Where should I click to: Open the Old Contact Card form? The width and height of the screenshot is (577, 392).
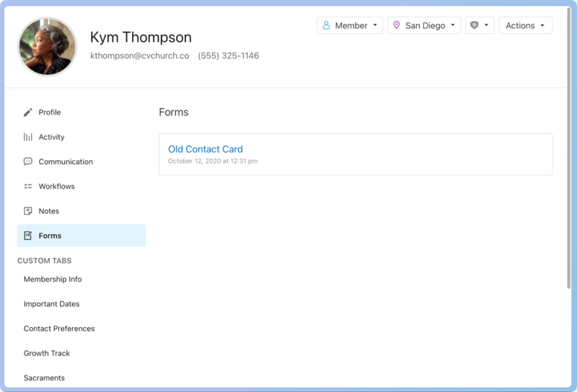(206, 149)
